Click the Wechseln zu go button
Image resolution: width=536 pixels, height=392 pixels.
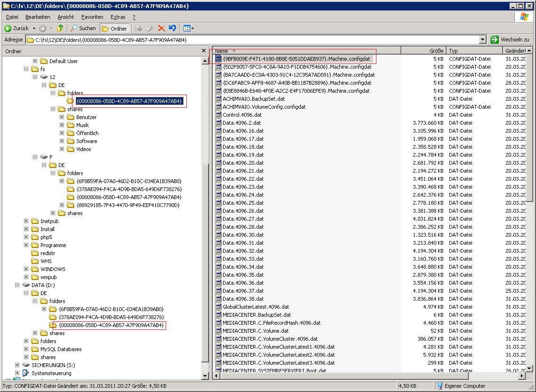[x=510, y=40]
